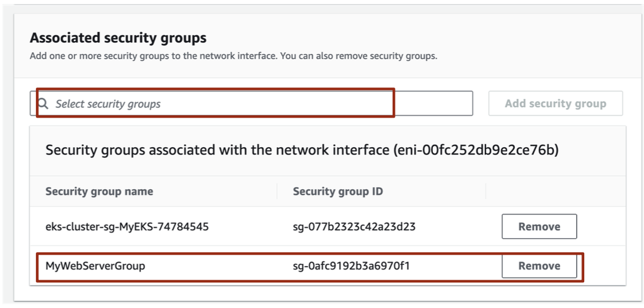The height and width of the screenshot is (308, 644).
Task: Click the 'Security groups associated with' table title
Action: click(171, 151)
